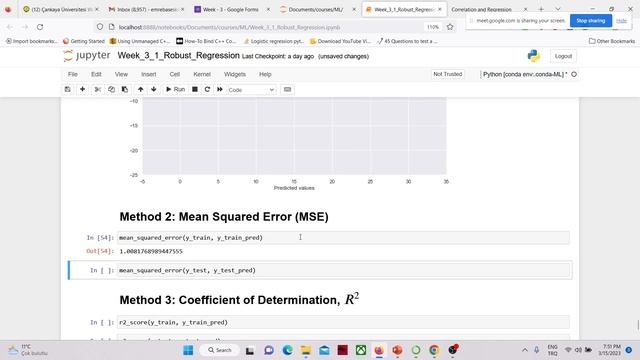Click the Method 3: Coefficient of Determination heading
The height and width of the screenshot is (360, 640).
[240, 300]
